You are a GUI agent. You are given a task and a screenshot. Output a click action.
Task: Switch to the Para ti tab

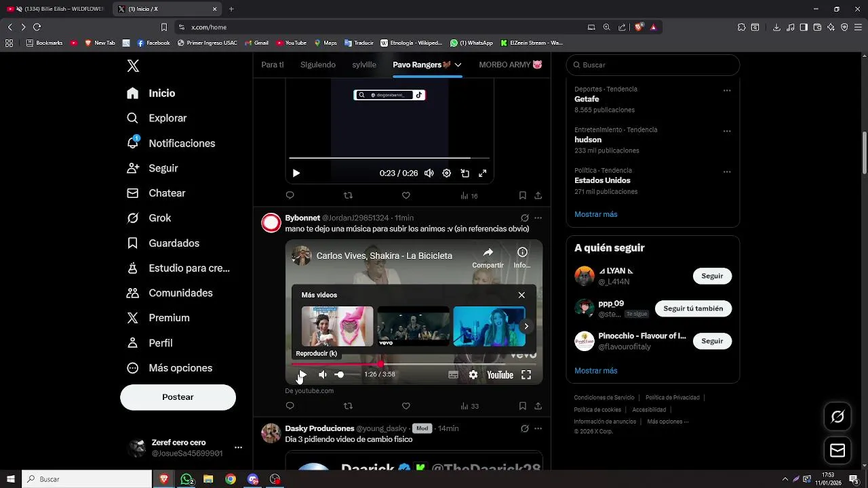point(273,65)
